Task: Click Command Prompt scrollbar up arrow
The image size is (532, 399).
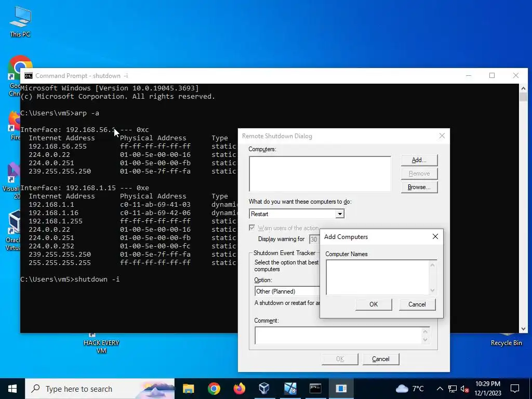Action: coord(523,89)
